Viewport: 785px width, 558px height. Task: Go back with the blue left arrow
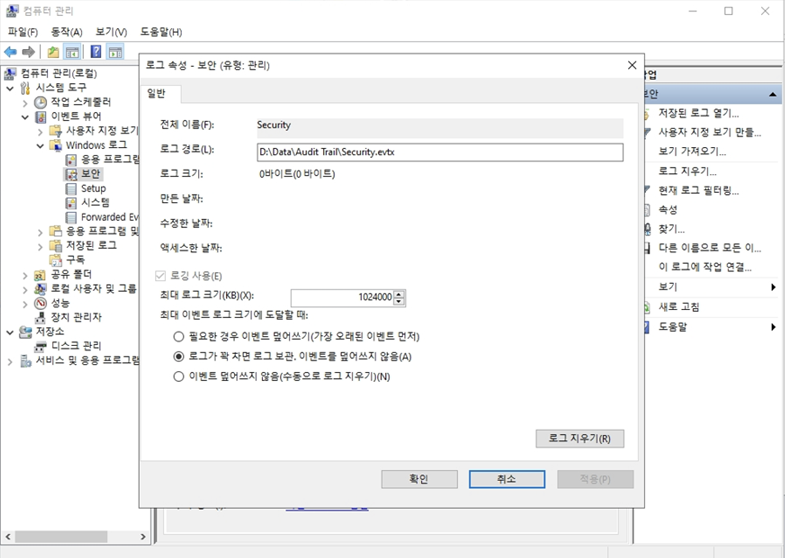coord(10,52)
